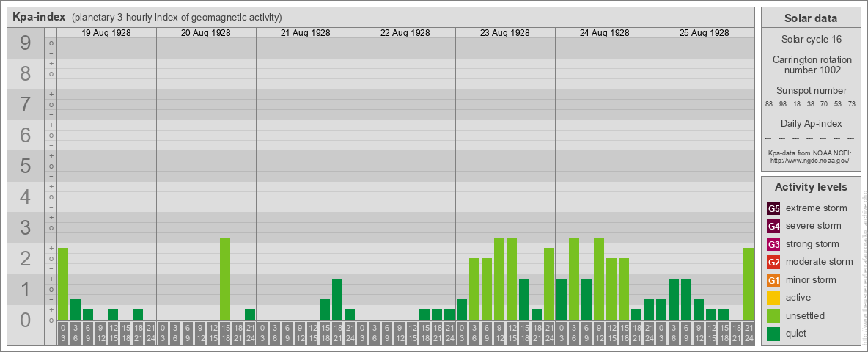Click the Carrington rotation number 1002 text
Screen dimensions: 868x352
812,65
